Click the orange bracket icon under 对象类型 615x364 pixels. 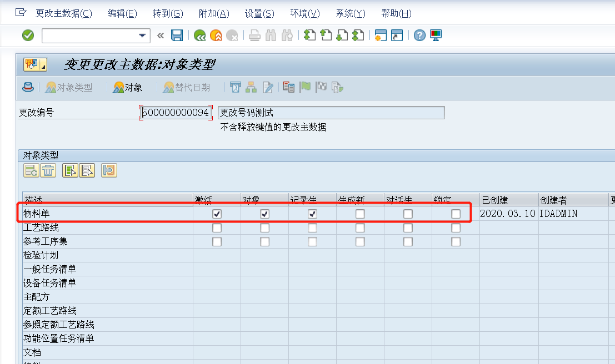(x=109, y=170)
